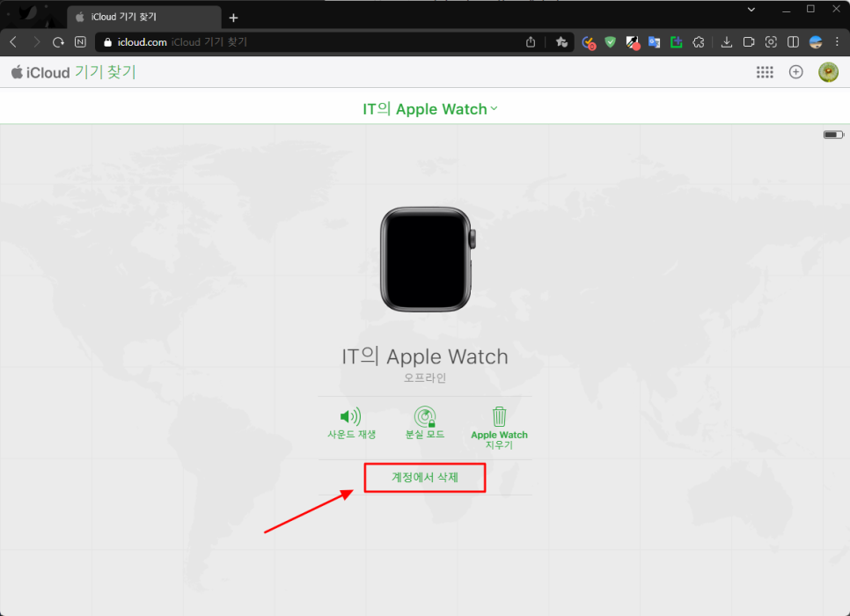Toggle the browser side panel

(x=793, y=41)
